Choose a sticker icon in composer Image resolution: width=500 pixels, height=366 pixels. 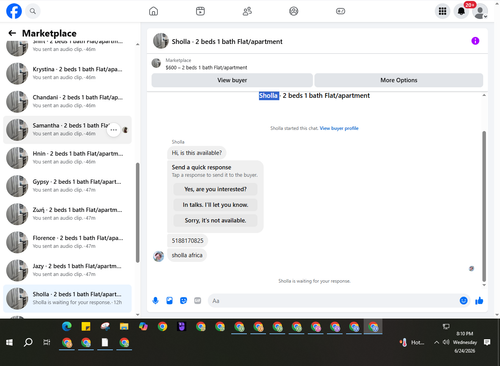[183, 301]
